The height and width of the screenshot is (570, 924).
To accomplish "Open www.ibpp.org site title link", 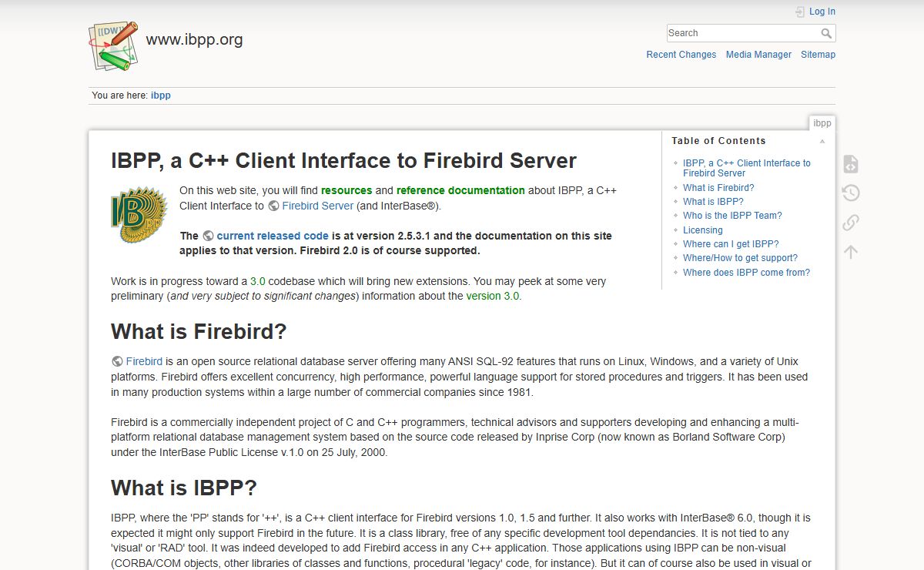I will coord(194,39).
